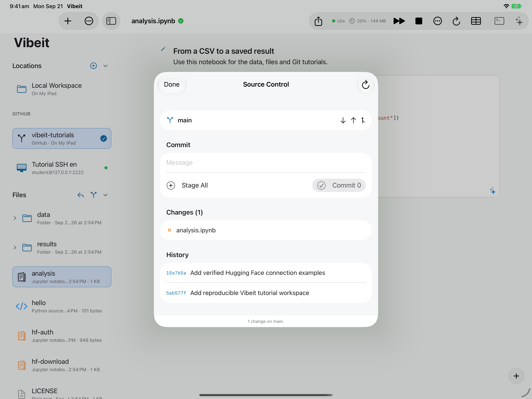The width and height of the screenshot is (532, 399).
Task: Click the battery status icon
Action: pos(516,6)
